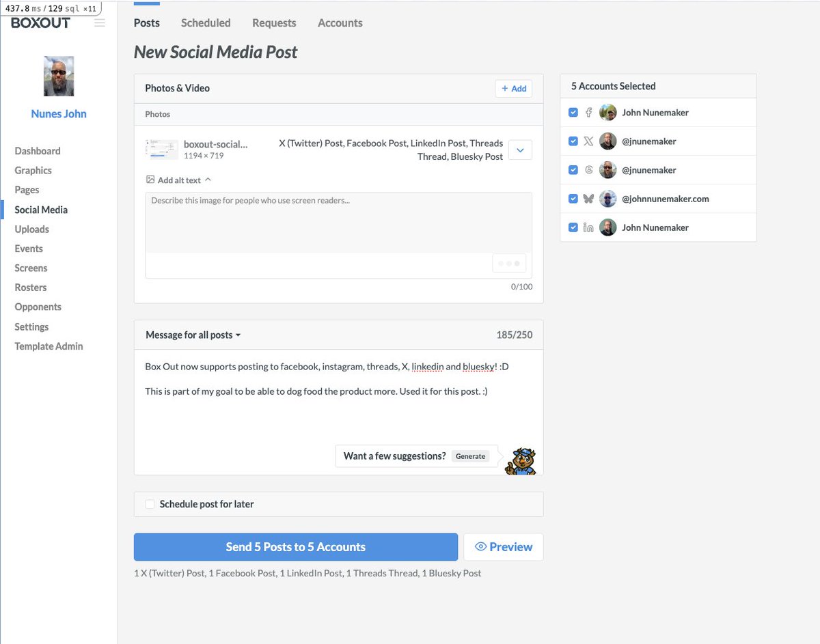Click the Threads account avatar for @jnunemaker
Screen dimensions: 820x644
coord(608,170)
